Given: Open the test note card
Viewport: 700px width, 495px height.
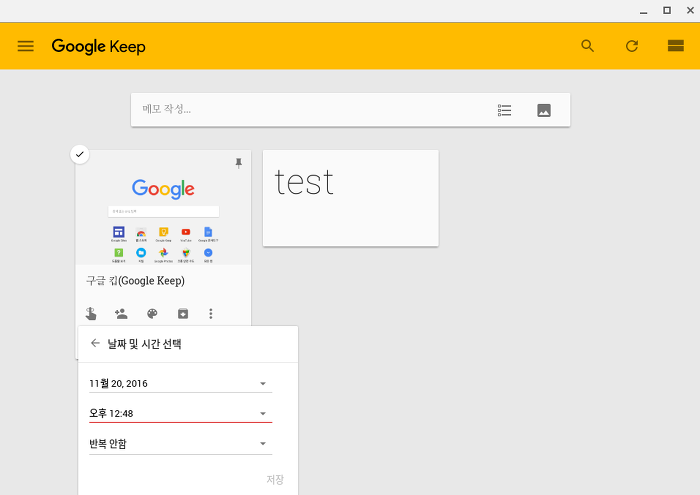Looking at the screenshot, I should (x=350, y=198).
